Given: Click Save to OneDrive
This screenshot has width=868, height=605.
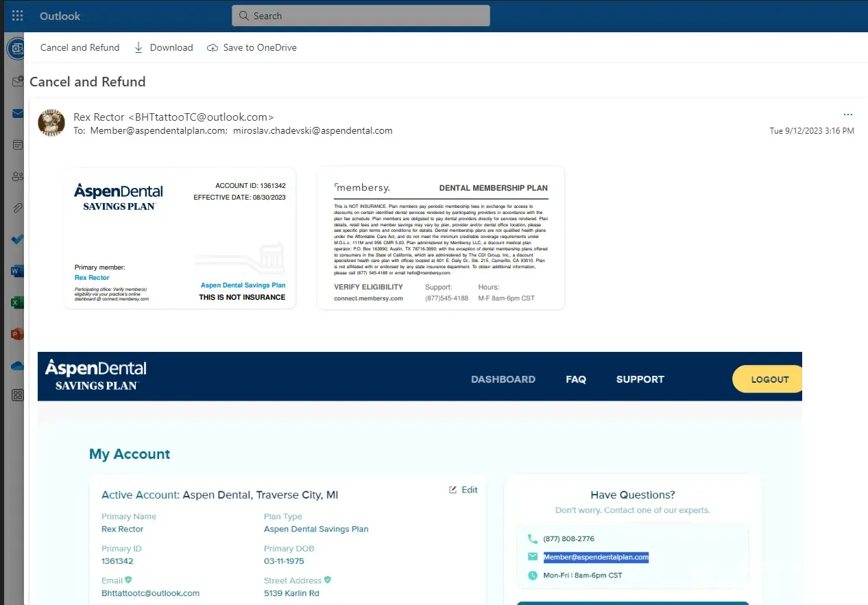Looking at the screenshot, I should click(252, 47).
